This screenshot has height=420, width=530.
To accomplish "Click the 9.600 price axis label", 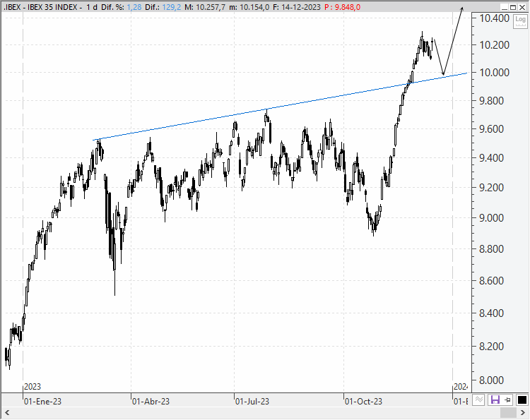I will point(491,128).
